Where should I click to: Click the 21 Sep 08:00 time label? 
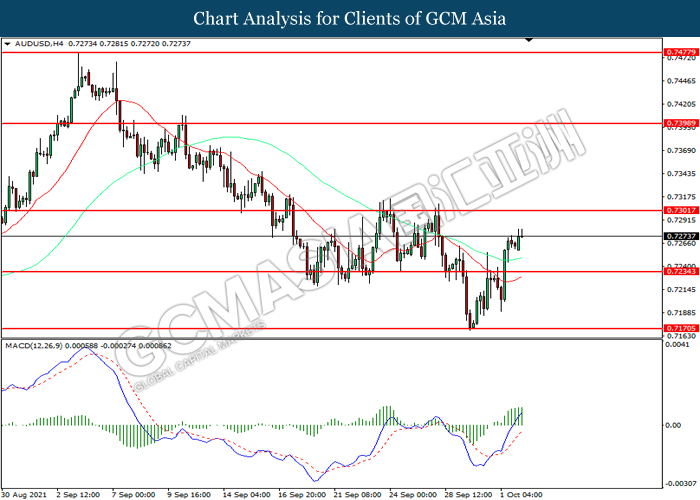(x=358, y=495)
